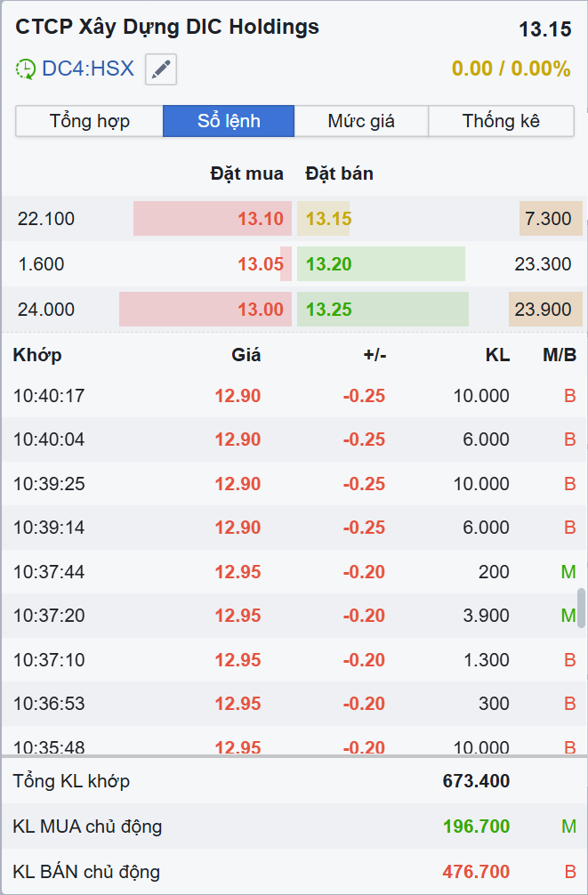Click ask price 13.20

coord(329,264)
